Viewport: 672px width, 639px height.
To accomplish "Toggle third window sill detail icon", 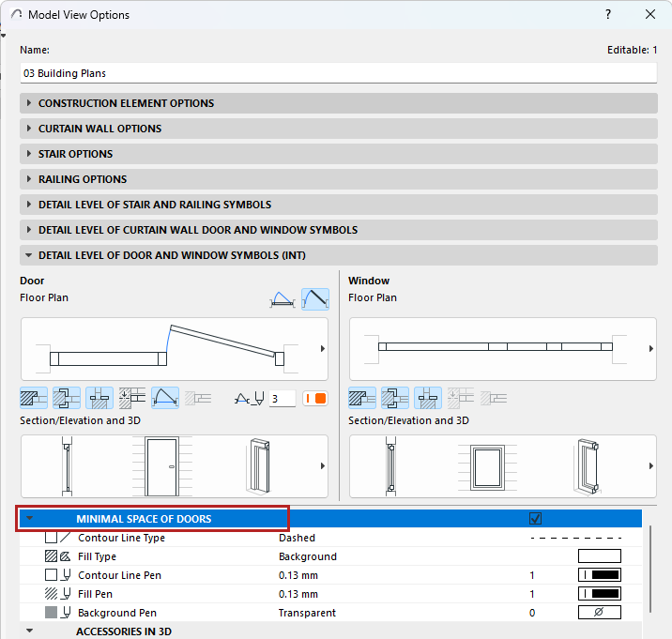I will 428,398.
